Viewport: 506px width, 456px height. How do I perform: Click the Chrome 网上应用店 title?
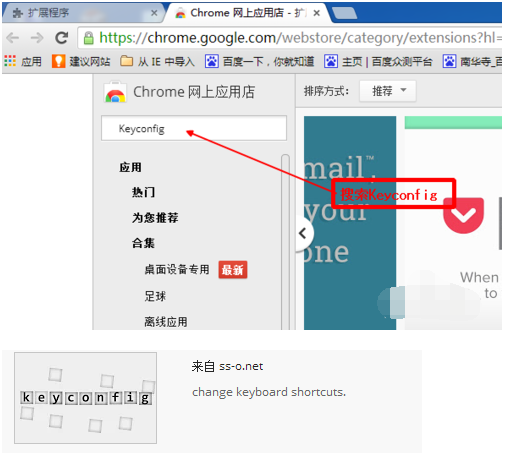194,92
